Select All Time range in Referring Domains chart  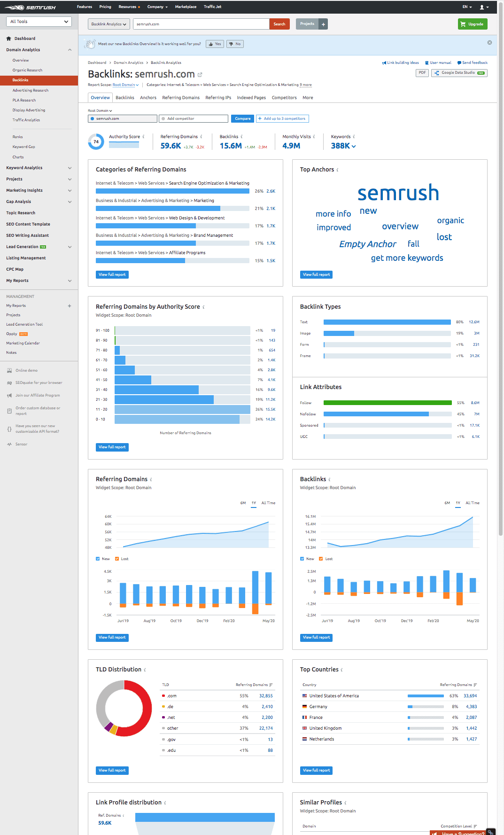268,503
